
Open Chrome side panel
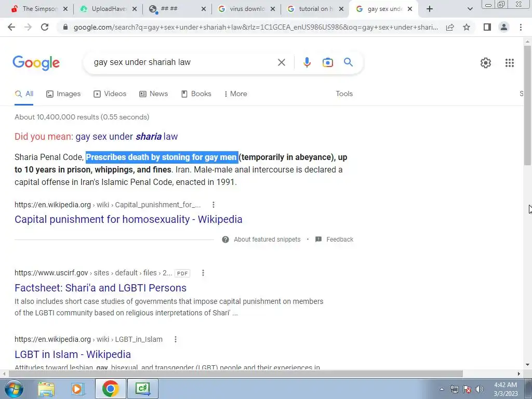click(x=487, y=27)
